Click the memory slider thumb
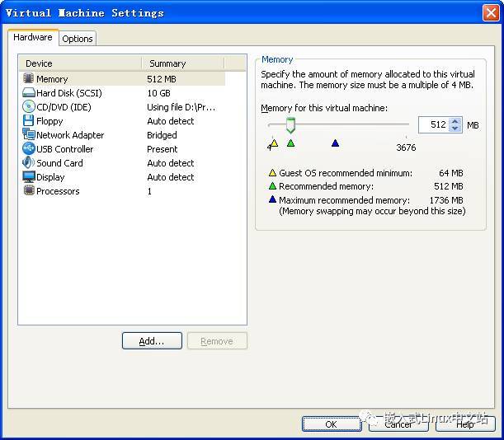 pyautogui.click(x=290, y=125)
